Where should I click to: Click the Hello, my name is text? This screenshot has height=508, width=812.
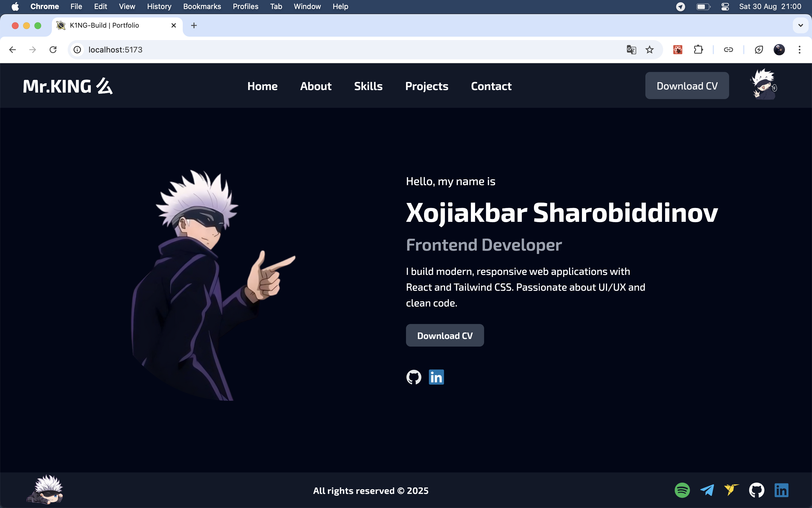[x=451, y=181]
